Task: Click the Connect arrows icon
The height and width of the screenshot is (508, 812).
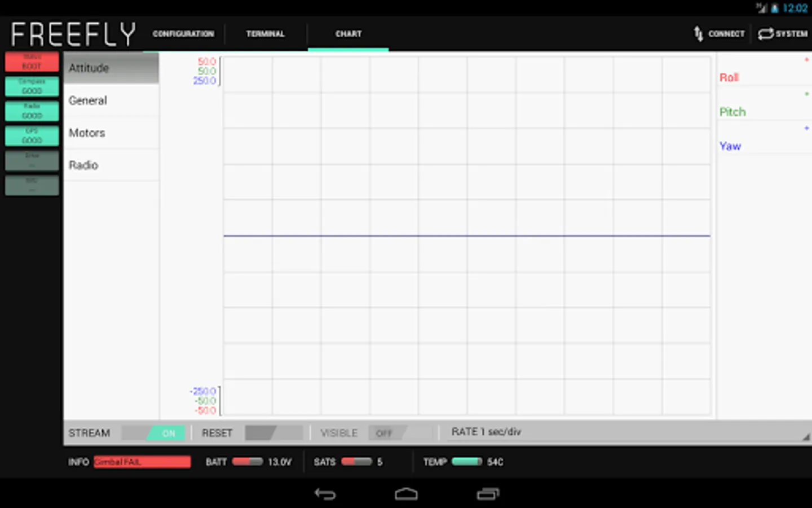Action: click(698, 34)
